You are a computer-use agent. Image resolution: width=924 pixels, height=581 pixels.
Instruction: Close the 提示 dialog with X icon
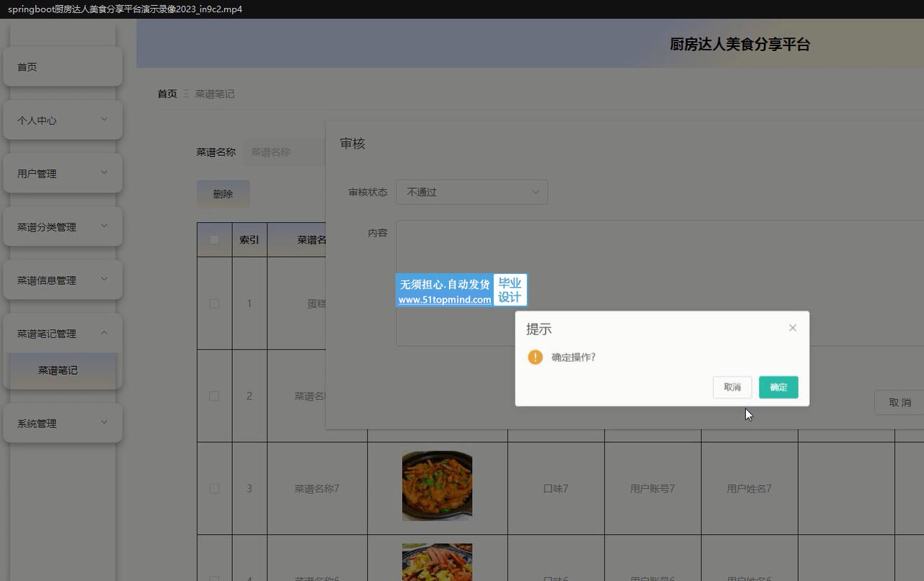pyautogui.click(x=792, y=328)
